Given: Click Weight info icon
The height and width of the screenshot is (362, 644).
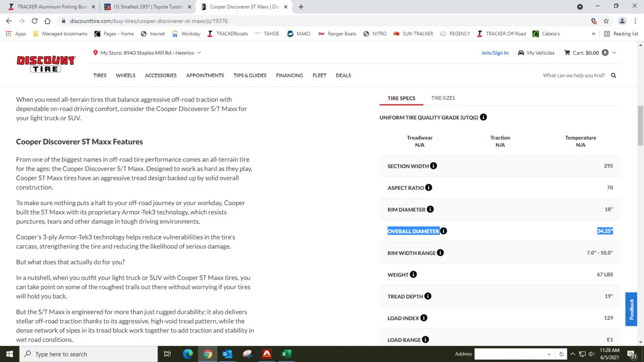Looking at the screenshot, I should 413,275.
